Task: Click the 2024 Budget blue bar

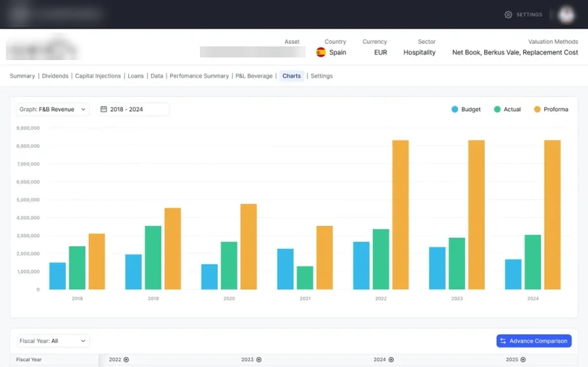Action: [513, 274]
